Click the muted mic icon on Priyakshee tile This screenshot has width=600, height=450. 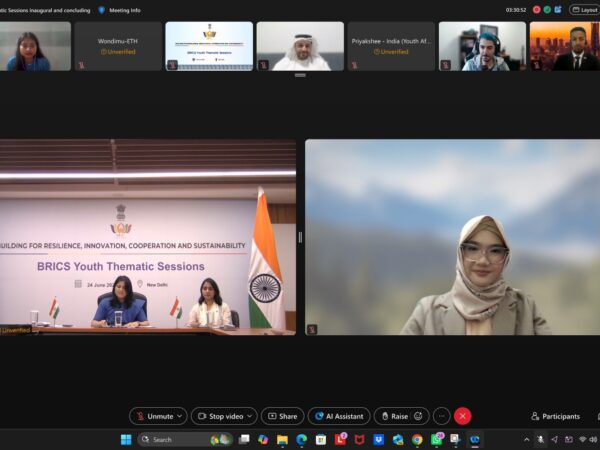pos(354,65)
